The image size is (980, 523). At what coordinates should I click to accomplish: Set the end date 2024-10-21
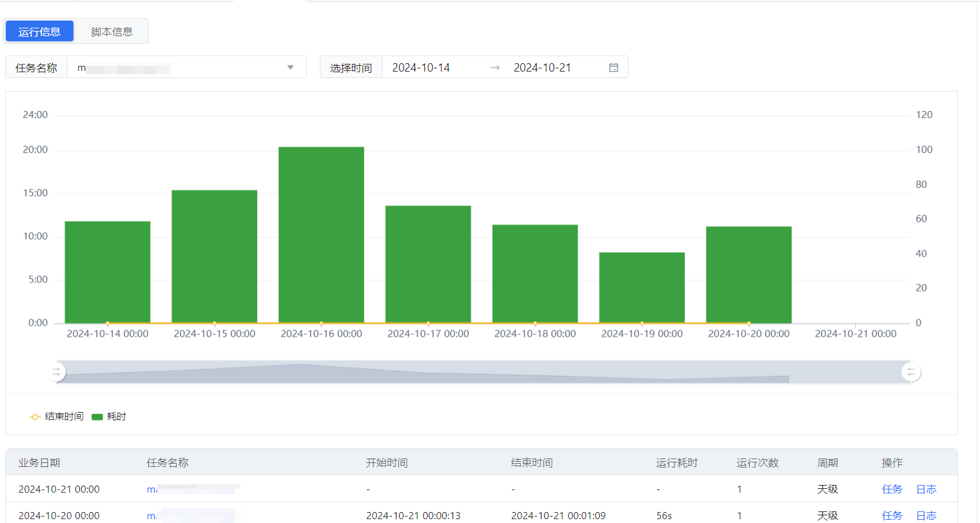(x=542, y=68)
